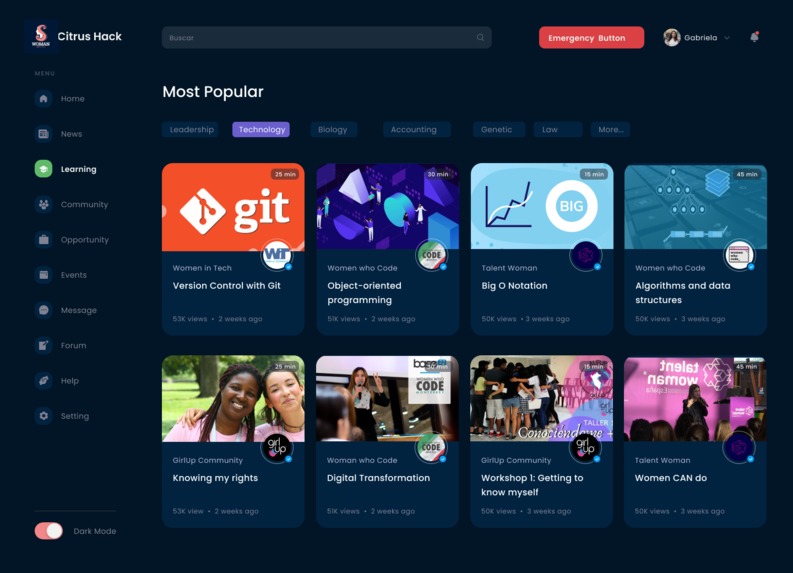Open the BIG chart course thumbnail
The width and height of the screenshot is (793, 573).
coord(542,206)
